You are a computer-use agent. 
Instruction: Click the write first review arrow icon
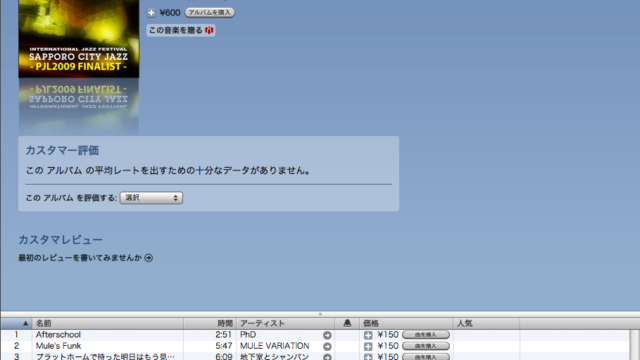(149, 258)
